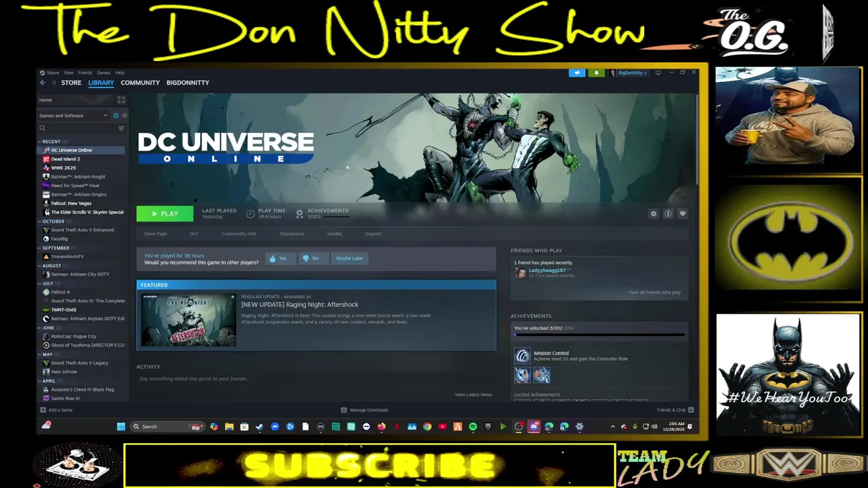Open LadyySwagg187 friend profile
The height and width of the screenshot is (488, 868).
547,270
